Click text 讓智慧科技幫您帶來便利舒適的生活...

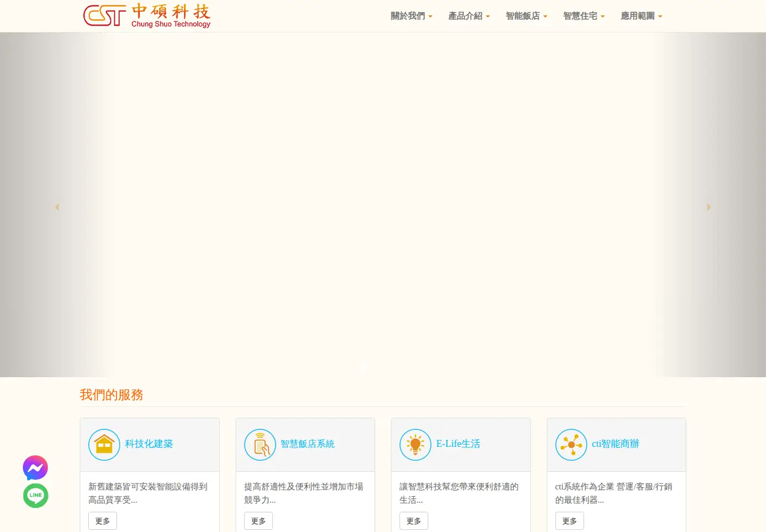pos(459,493)
